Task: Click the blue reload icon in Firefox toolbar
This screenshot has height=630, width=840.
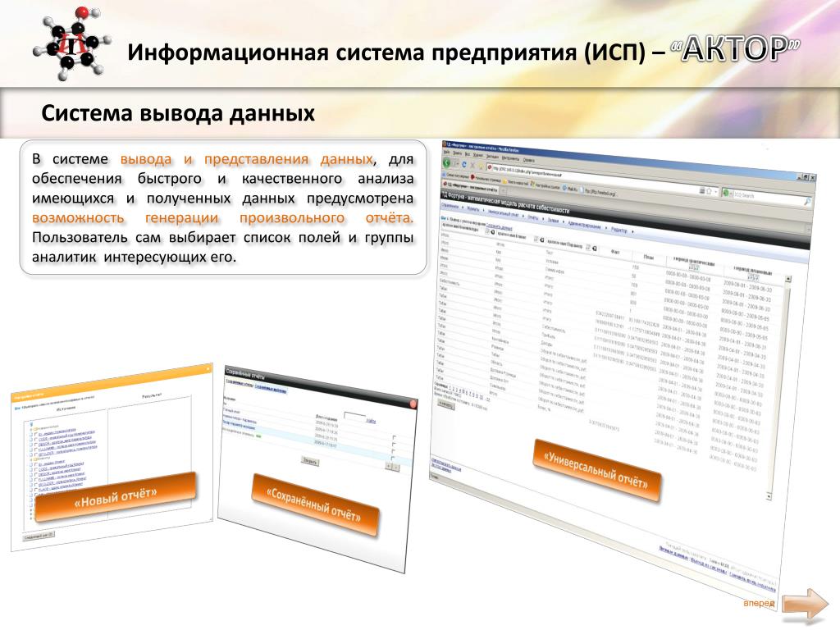Action: [464, 164]
